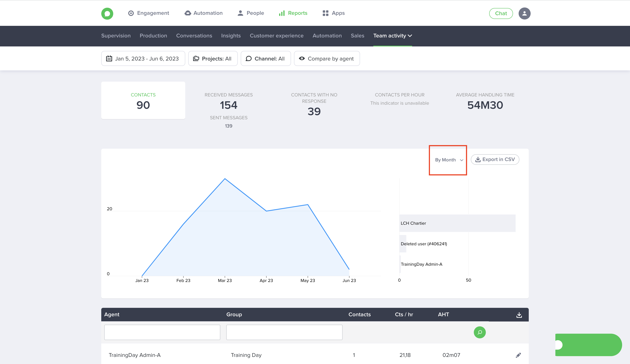Expand the Team activity dropdown menu
This screenshot has height=364, width=630.
click(x=392, y=36)
